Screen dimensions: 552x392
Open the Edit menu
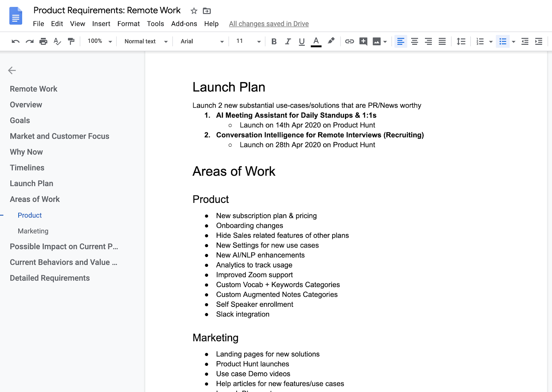(57, 24)
